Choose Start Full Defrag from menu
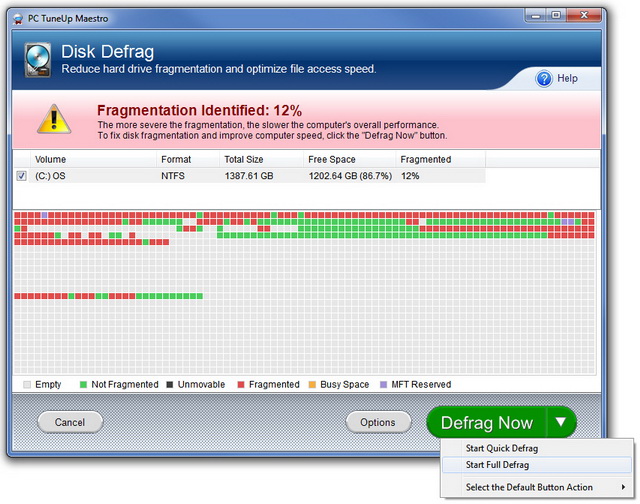Viewport: 640px width, 504px height. (536, 465)
